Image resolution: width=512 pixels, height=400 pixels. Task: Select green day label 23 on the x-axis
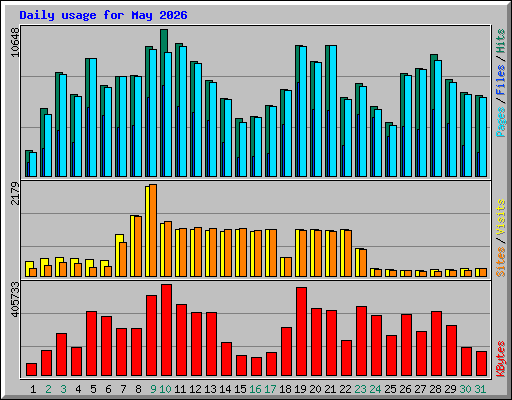click(x=360, y=389)
